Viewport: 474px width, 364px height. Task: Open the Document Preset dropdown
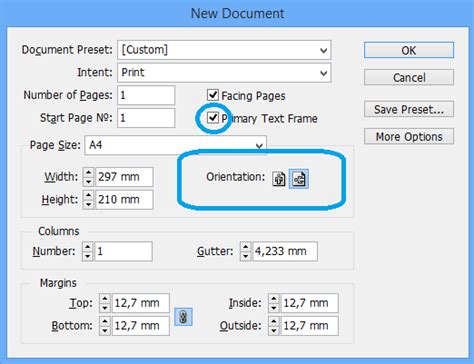(224, 50)
